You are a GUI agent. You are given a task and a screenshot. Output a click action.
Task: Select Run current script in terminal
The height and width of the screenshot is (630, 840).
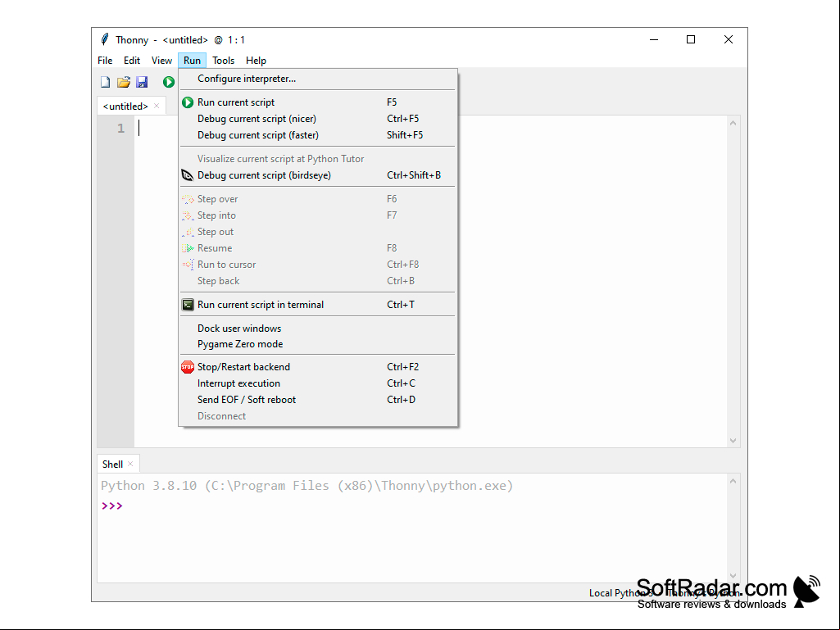click(318, 305)
